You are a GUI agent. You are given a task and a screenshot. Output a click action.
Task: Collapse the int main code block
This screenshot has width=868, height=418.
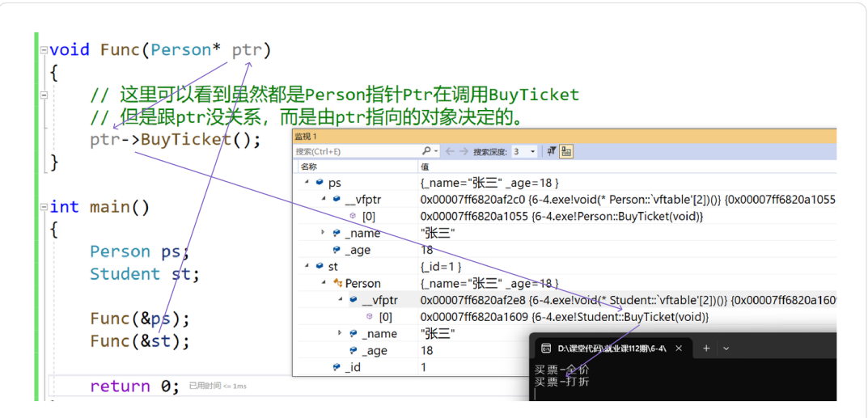point(43,207)
